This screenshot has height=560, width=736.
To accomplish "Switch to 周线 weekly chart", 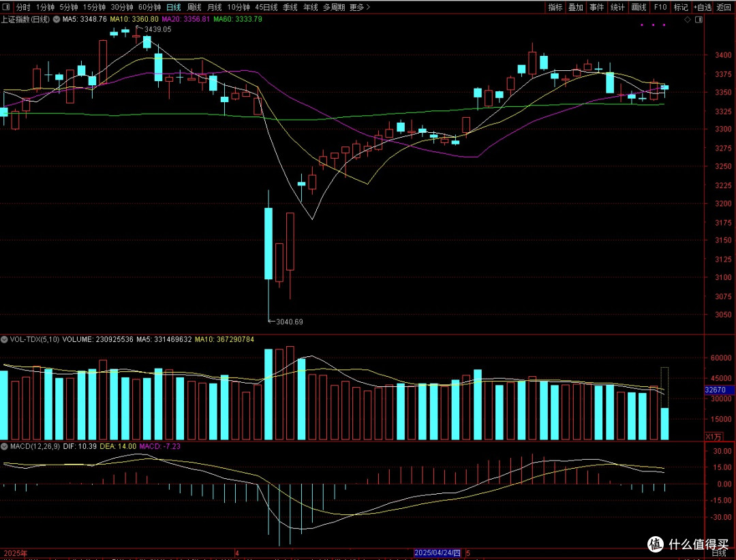I will (194, 7).
